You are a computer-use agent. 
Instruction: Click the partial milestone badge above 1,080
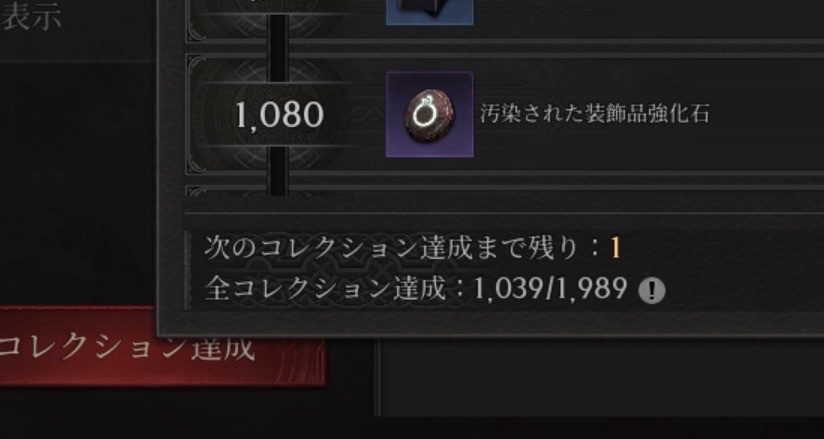tap(279, 13)
